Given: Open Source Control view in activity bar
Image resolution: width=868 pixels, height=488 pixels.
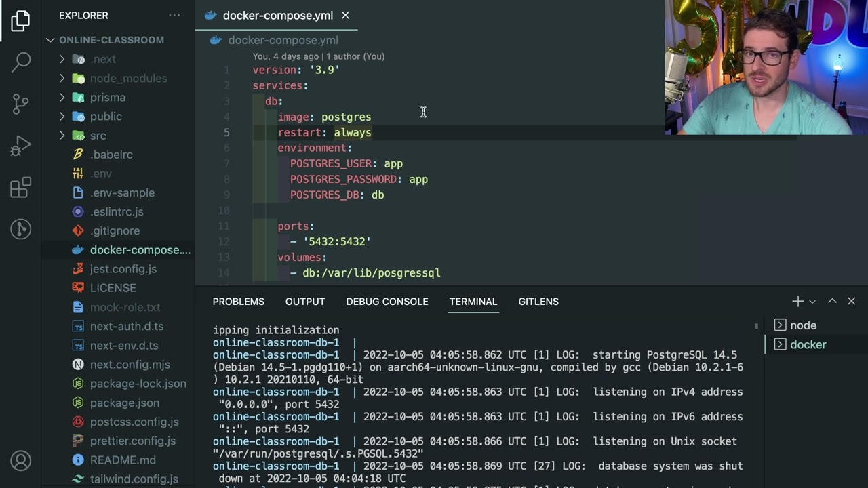Looking at the screenshot, I should point(20,104).
